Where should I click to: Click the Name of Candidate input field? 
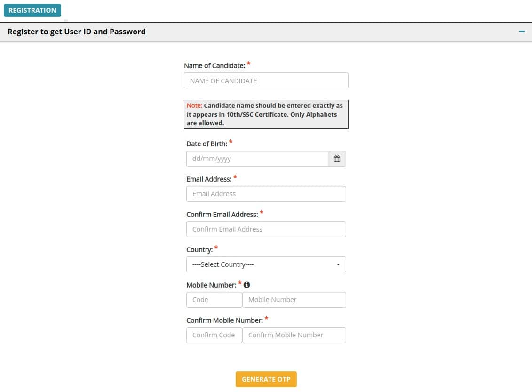(x=266, y=80)
